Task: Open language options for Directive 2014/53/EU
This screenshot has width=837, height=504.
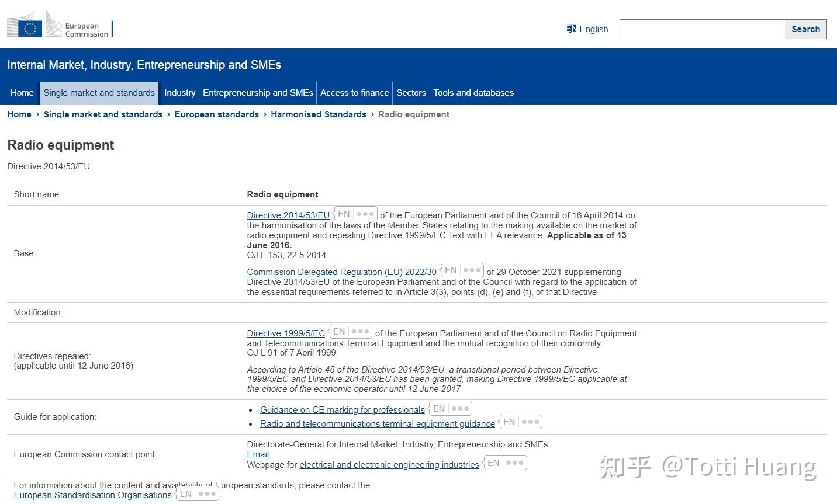Action: (x=365, y=214)
